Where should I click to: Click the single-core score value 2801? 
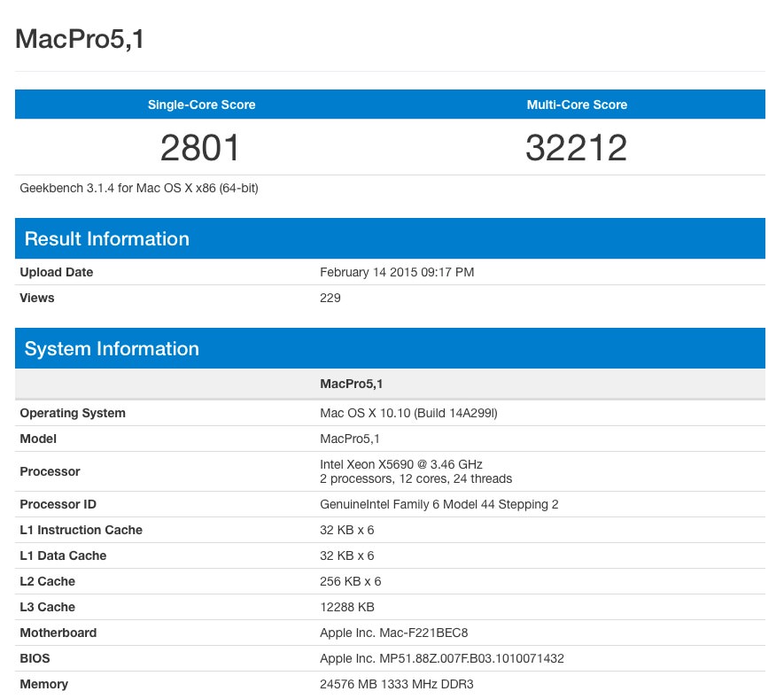(x=200, y=147)
